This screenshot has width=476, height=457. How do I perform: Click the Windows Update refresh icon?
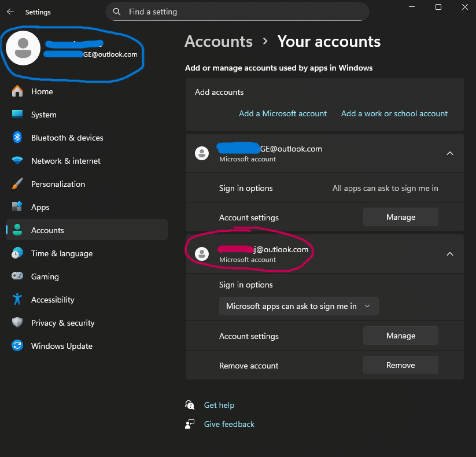coord(17,345)
